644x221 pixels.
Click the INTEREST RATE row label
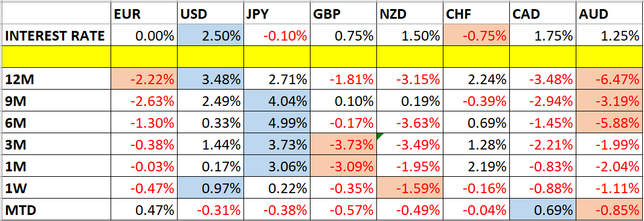tap(56, 36)
